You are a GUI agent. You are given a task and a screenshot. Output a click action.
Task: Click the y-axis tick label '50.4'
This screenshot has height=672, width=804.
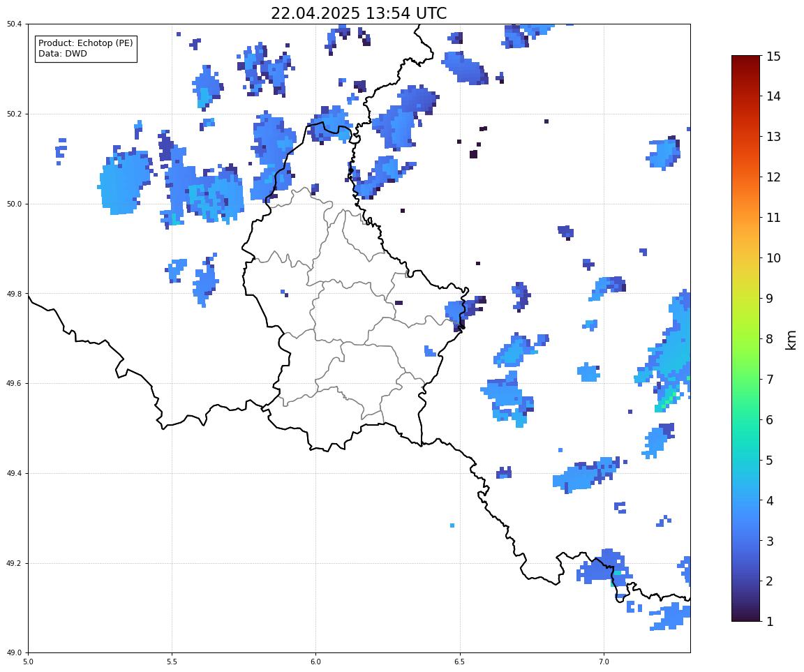tap(15, 24)
